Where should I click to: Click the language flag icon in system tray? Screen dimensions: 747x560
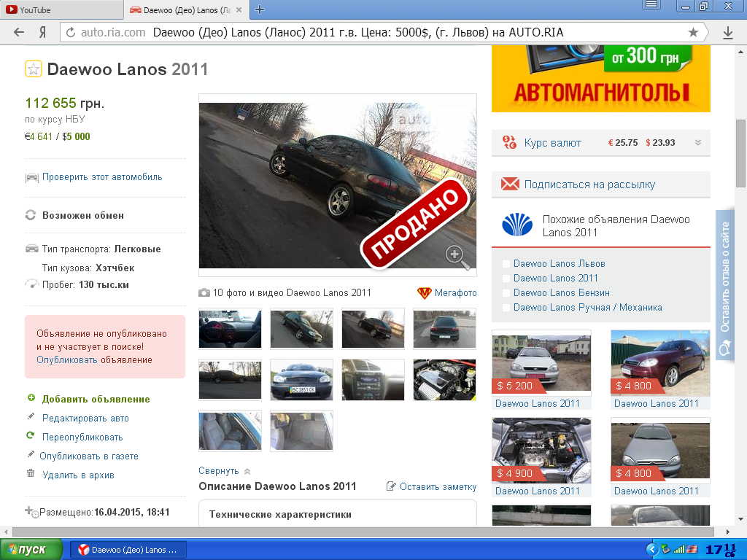692,550
